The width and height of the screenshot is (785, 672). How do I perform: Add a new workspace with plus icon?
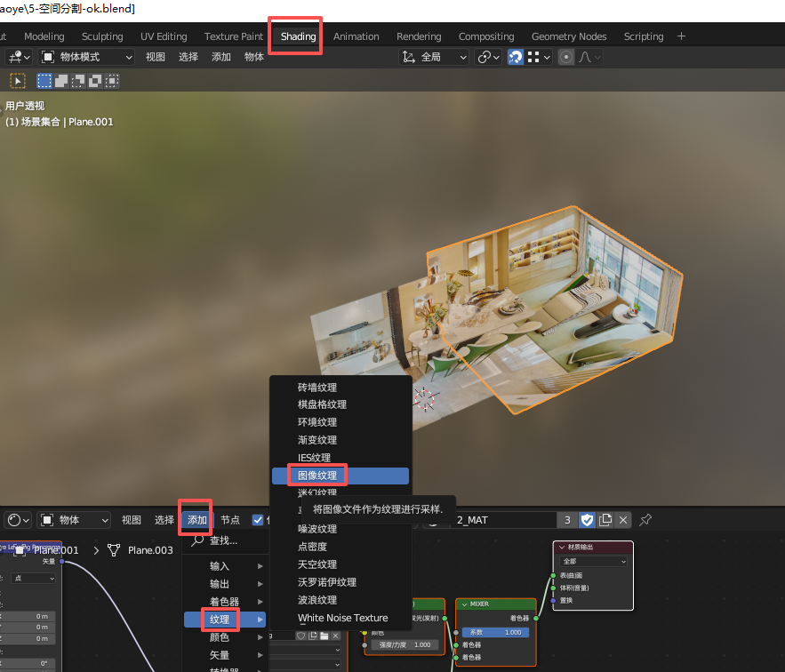pos(681,36)
